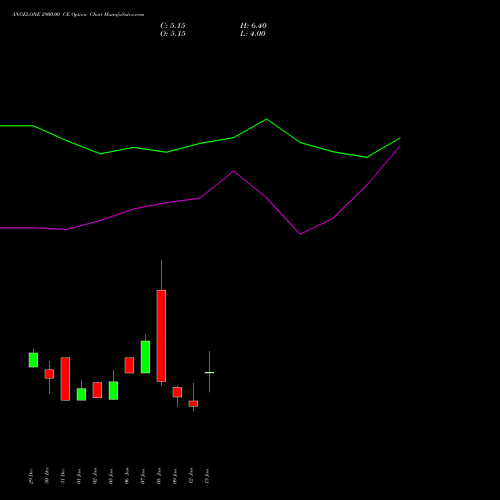This screenshot has width=500, height=500.
Task: Select the low value L: 4.00
Action: coord(253,34)
